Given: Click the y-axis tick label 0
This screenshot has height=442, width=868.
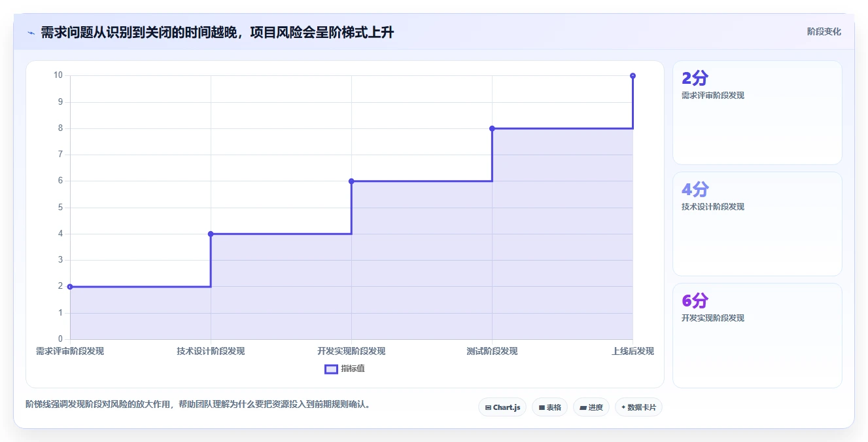Looking at the screenshot, I should tap(60, 339).
